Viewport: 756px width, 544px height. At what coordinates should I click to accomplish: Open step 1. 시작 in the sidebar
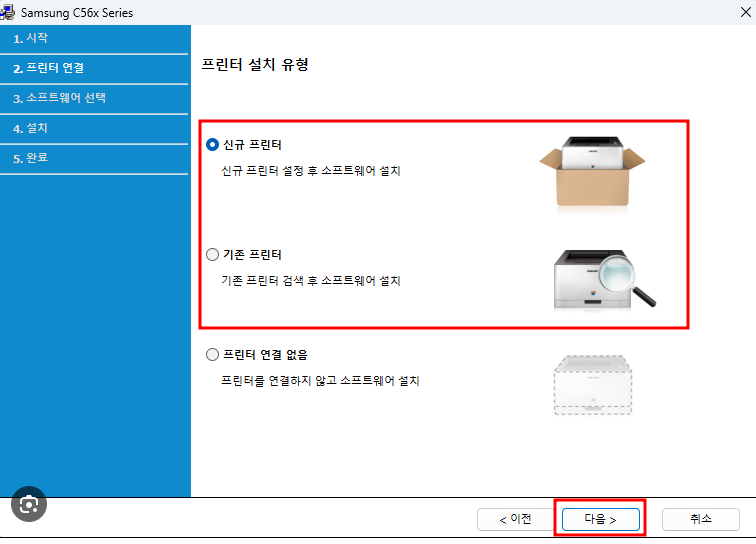tap(94, 39)
